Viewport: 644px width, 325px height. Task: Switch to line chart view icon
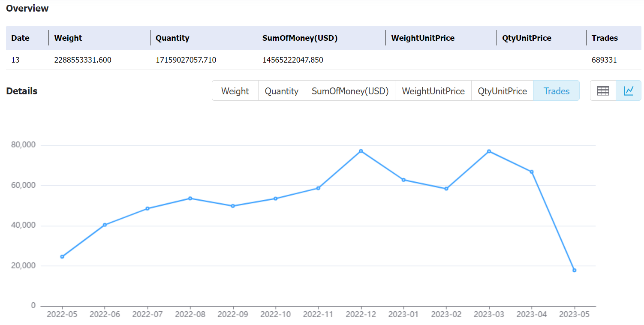[629, 90]
